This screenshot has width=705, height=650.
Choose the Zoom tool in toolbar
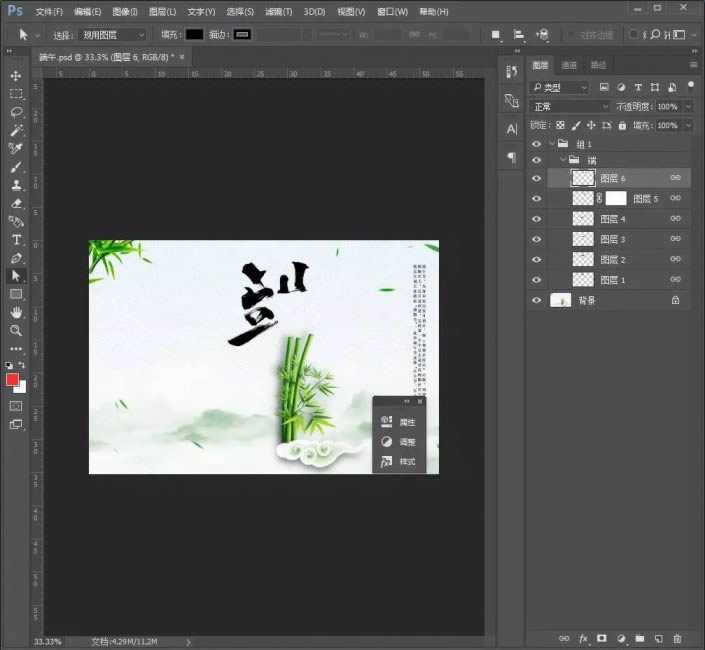(x=16, y=330)
